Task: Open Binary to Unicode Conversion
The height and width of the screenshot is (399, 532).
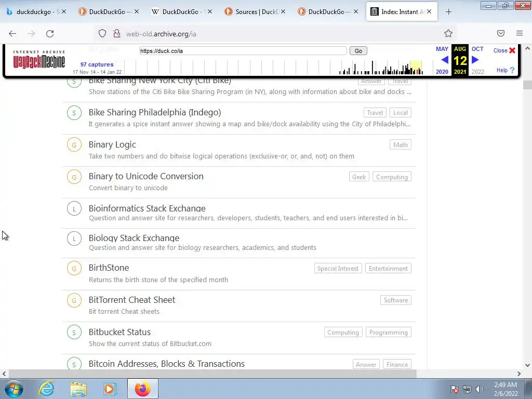Action: (x=146, y=177)
